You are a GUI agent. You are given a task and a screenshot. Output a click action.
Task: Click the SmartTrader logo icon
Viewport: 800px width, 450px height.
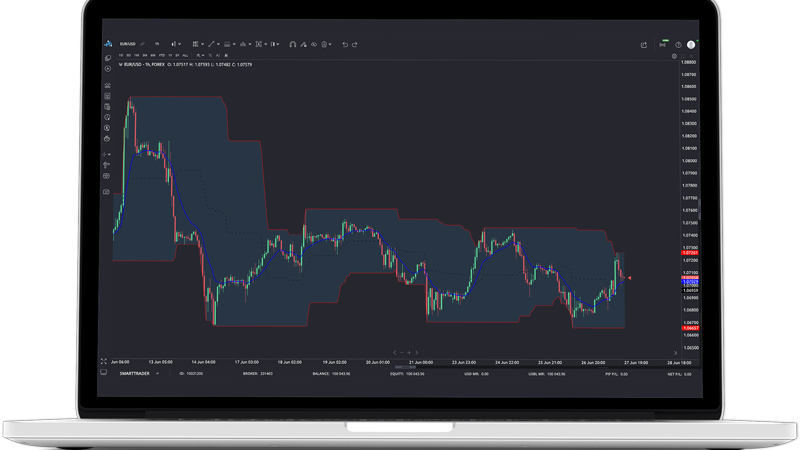pyautogui.click(x=108, y=44)
